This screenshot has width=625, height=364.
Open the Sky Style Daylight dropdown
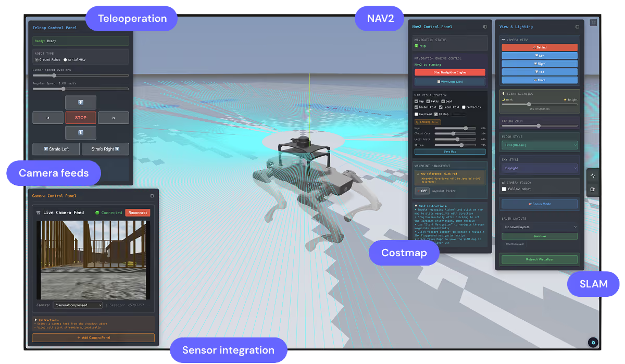click(x=540, y=168)
